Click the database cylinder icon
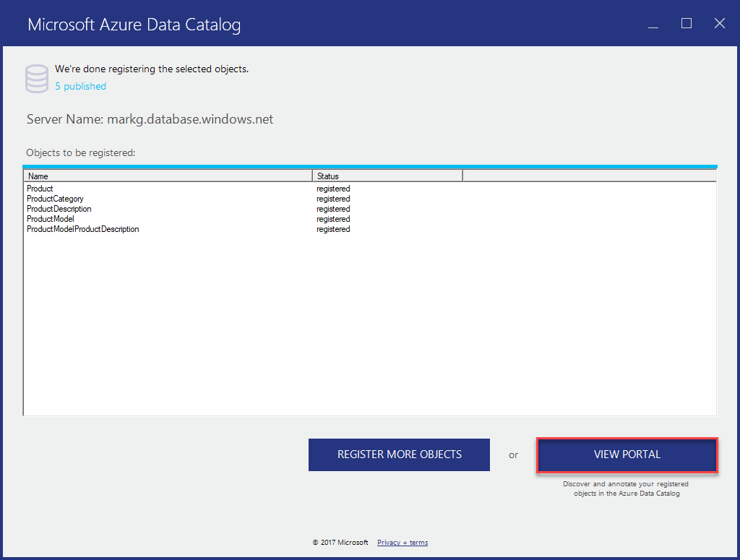Image resolution: width=740 pixels, height=560 pixels. coord(36,77)
